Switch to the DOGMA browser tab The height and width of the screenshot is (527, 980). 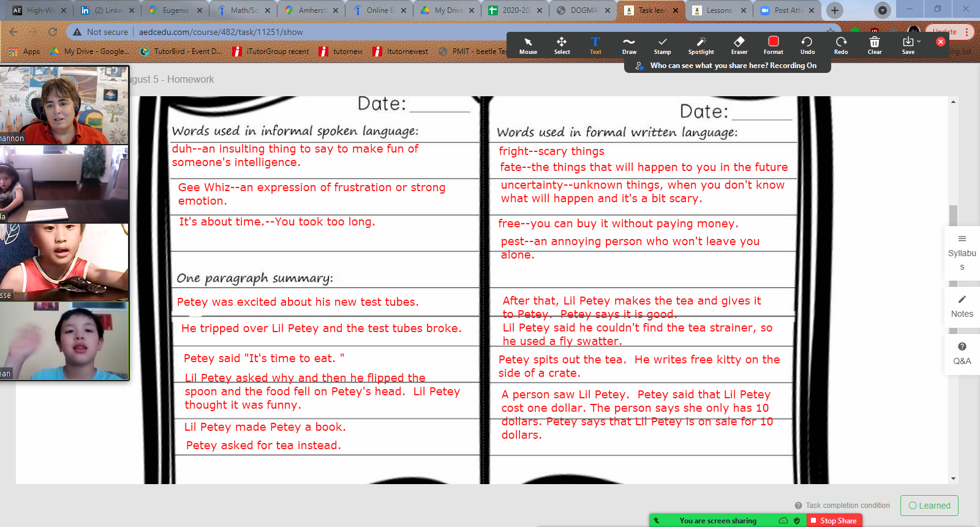[x=583, y=10]
